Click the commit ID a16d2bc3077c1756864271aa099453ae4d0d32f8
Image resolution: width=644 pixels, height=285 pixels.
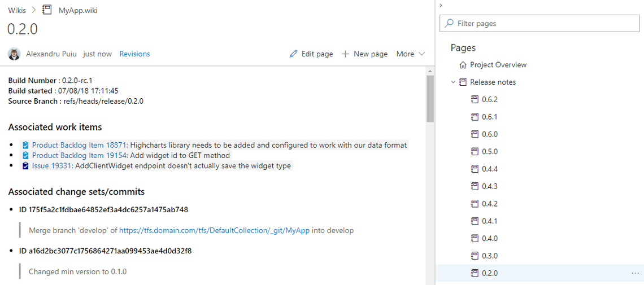(x=105, y=251)
